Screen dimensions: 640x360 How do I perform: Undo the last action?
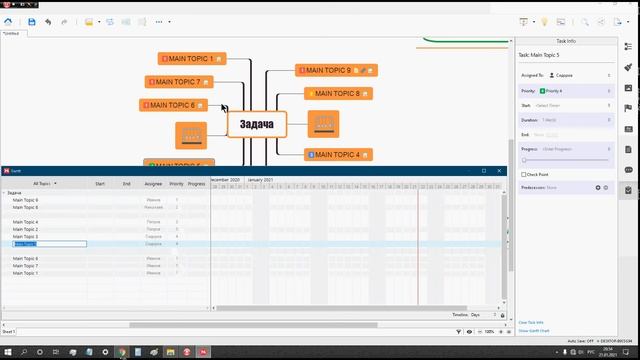click(48, 22)
